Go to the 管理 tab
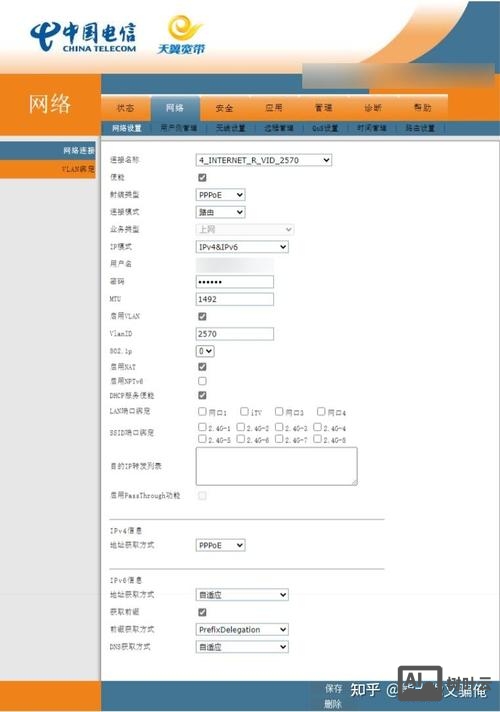 323,108
